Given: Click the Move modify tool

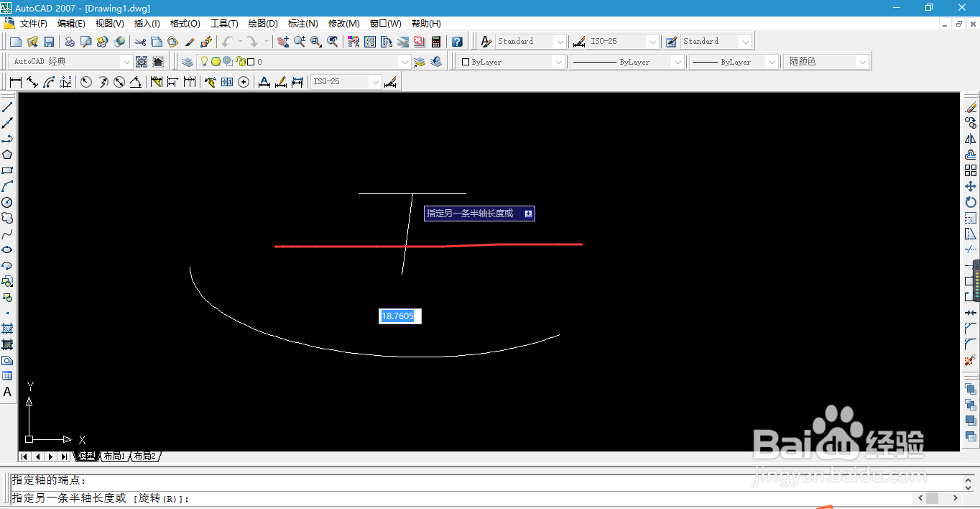Looking at the screenshot, I should pos(971,186).
